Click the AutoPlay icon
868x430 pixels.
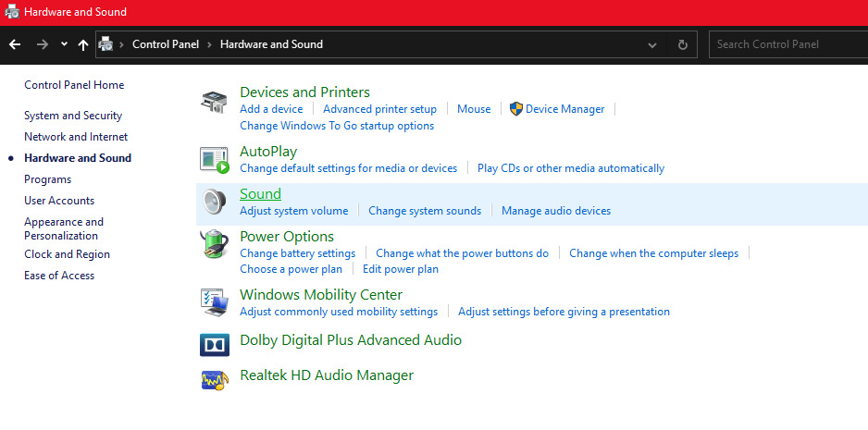pos(214,159)
